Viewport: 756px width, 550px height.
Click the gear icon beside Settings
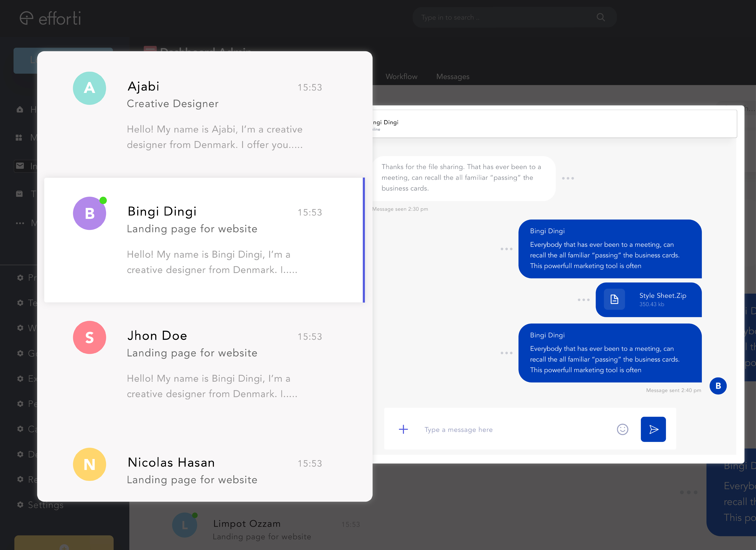coord(20,505)
